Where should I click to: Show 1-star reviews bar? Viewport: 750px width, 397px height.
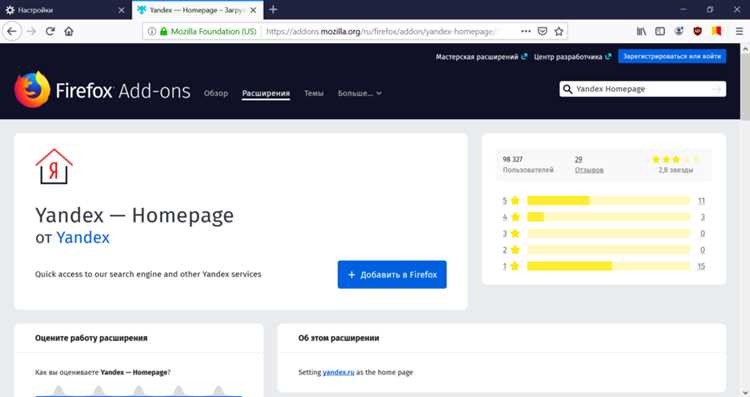(x=608, y=266)
